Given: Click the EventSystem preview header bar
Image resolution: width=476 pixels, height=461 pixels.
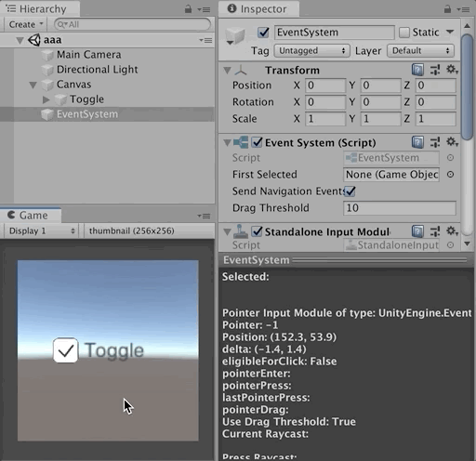Looking at the screenshot, I should [347, 260].
